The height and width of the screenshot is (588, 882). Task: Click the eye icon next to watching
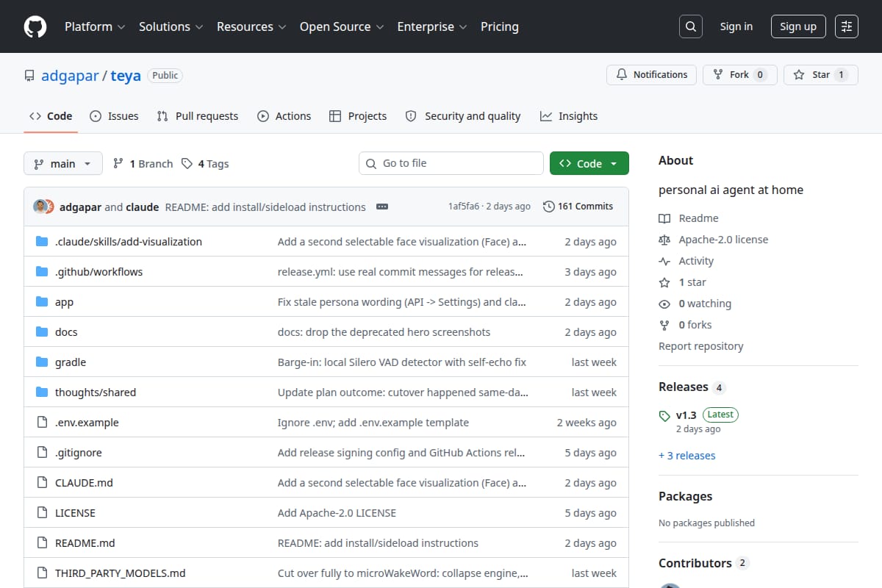point(664,304)
